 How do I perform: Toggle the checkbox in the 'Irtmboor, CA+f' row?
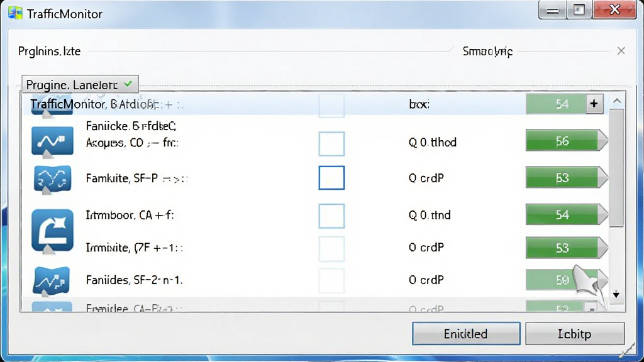(331, 216)
